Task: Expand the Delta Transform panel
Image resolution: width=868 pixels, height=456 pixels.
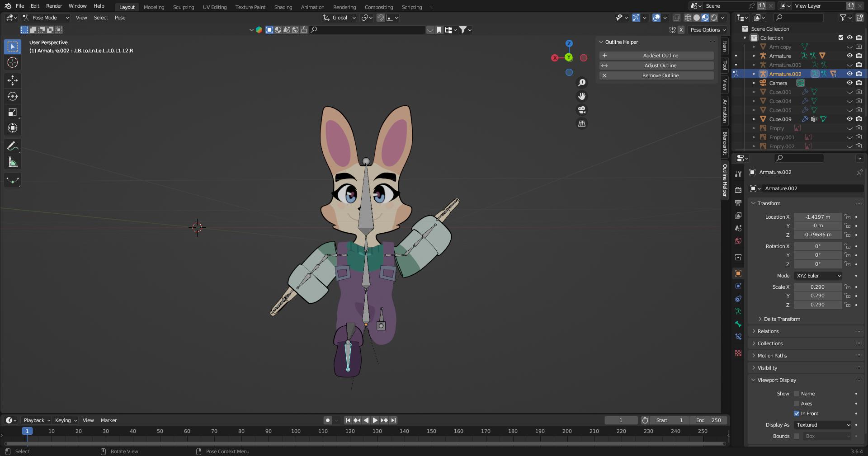Action: coord(782,319)
